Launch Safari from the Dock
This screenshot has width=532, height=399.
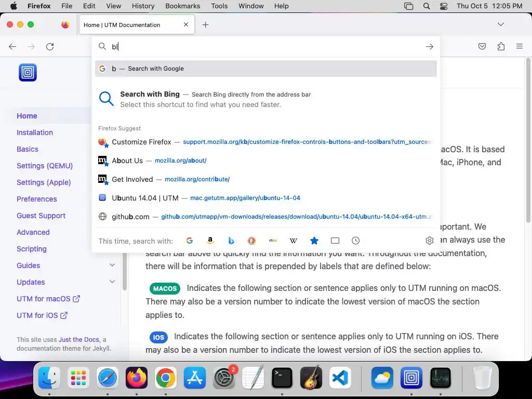point(108,378)
